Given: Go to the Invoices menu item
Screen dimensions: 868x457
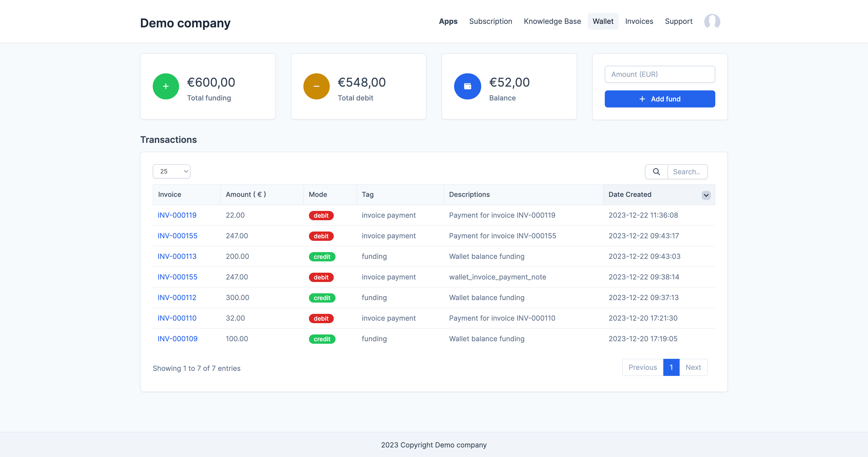Looking at the screenshot, I should pyautogui.click(x=639, y=21).
